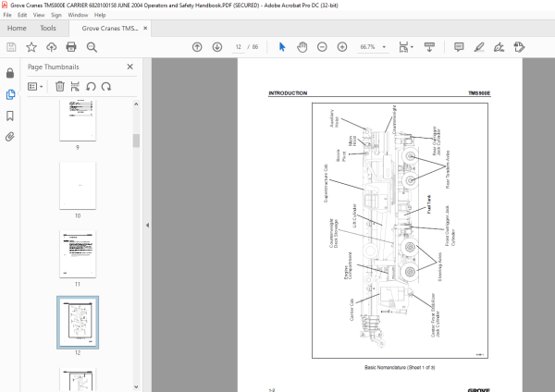Click the page number field
The width and height of the screenshot is (555, 392).
pos(239,47)
